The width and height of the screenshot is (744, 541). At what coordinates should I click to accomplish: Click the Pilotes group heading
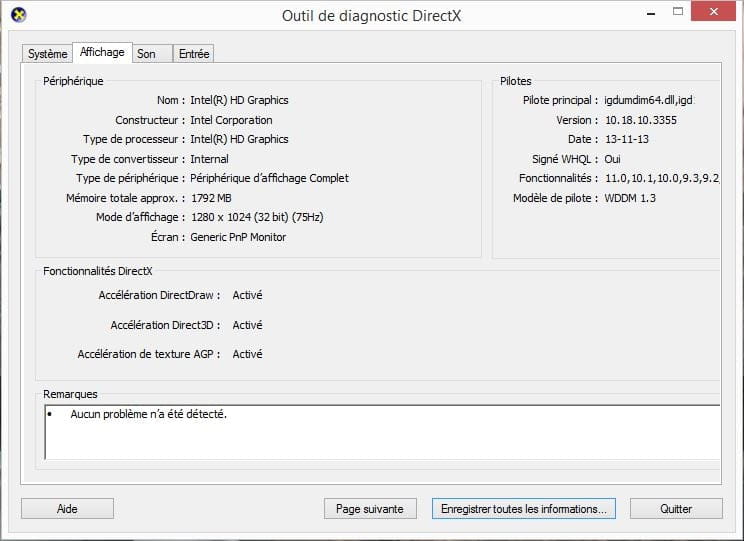pyautogui.click(x=516, y=81)
